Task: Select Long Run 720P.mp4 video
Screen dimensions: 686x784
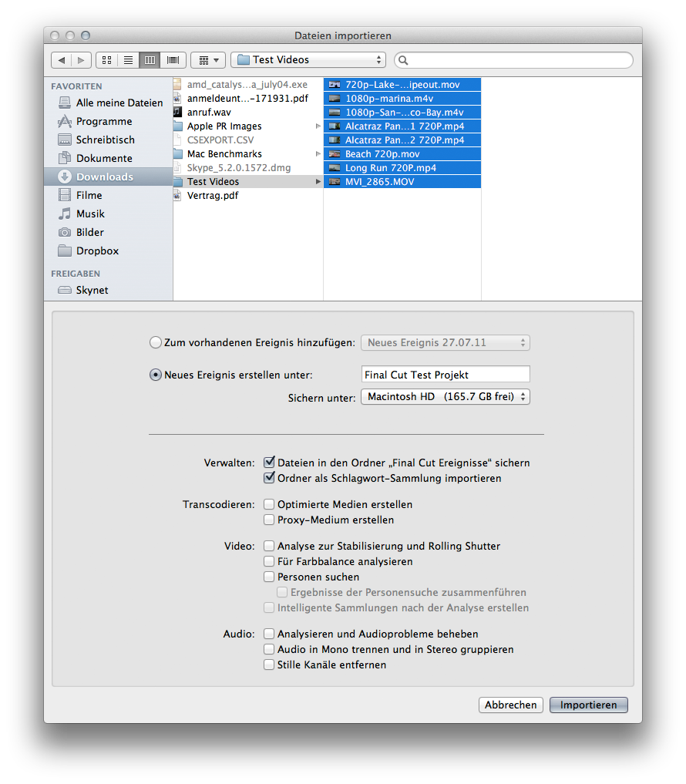Action: pos(402,168)
